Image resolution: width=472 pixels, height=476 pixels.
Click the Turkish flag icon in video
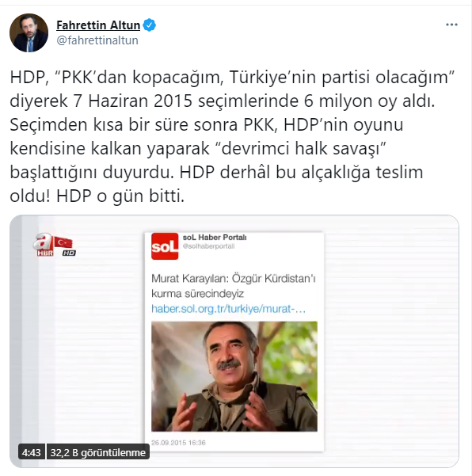pos(63,242)
